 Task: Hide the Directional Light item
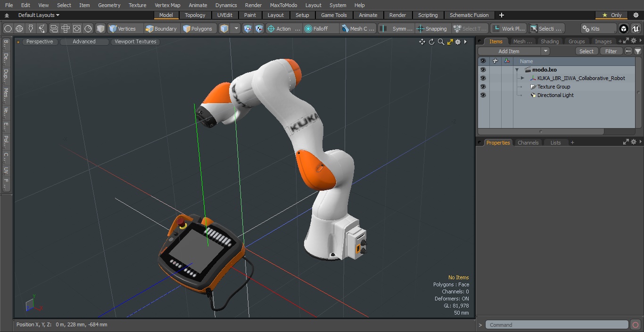483,95
